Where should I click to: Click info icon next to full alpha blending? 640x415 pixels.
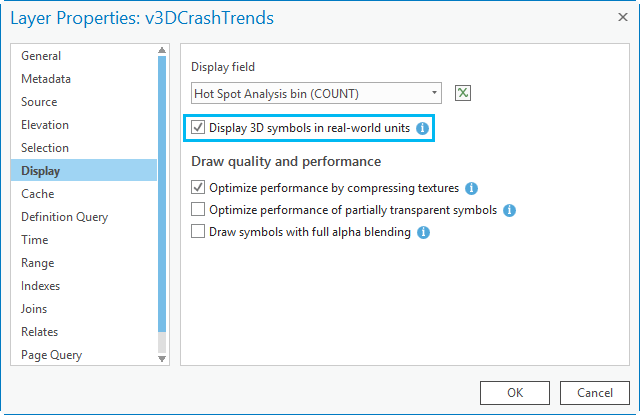(x=423, y=232)
